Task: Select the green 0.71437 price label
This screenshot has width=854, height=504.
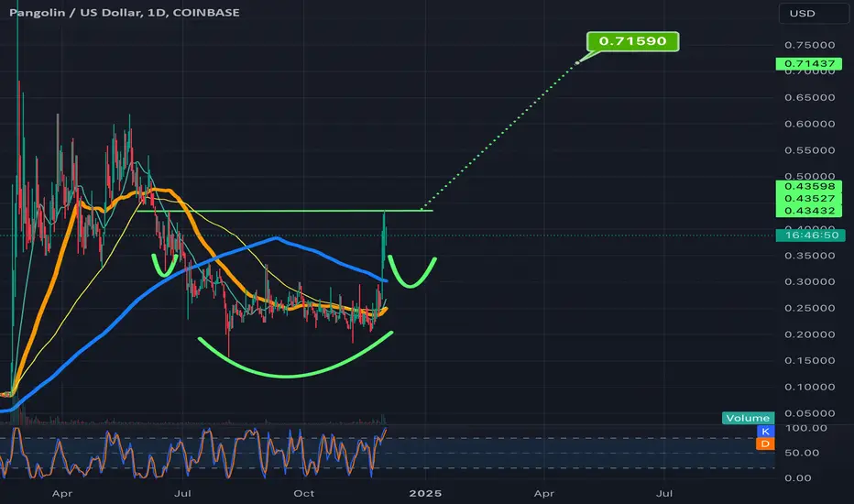Action: [809, 64]
